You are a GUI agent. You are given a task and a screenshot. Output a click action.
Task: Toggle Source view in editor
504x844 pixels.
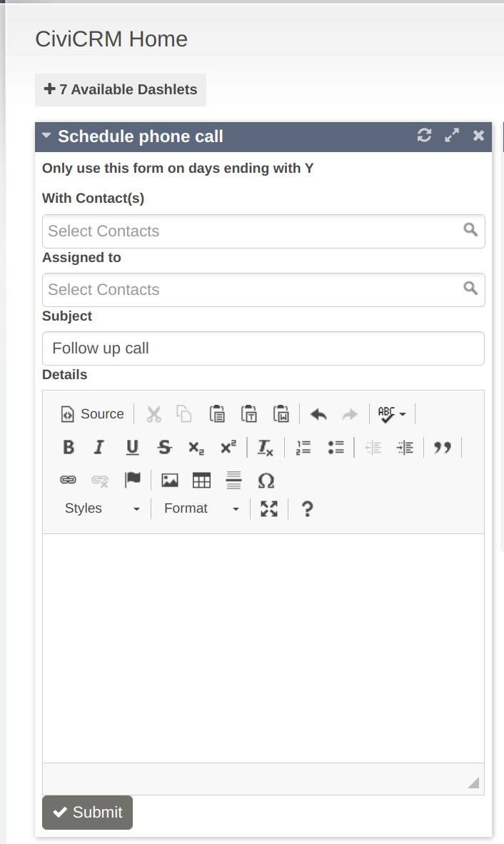93,414
